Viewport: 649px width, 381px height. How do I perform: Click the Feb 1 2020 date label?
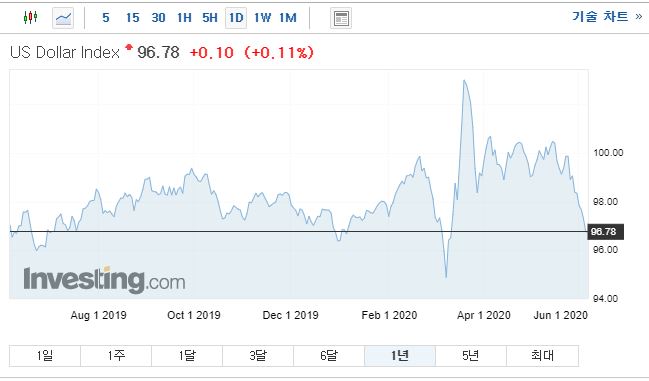tap(389, 315)
